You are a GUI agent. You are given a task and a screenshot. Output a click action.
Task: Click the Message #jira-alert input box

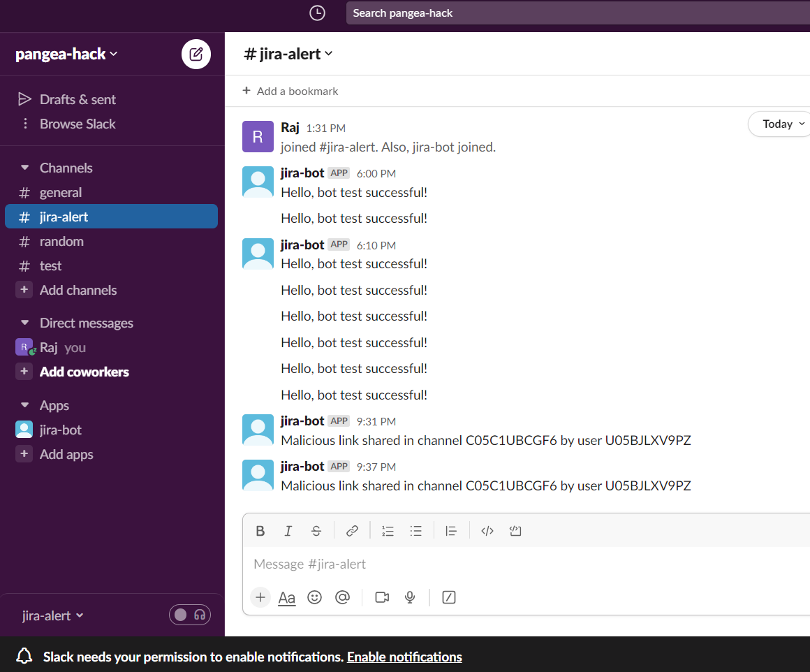tap(527, 564)
